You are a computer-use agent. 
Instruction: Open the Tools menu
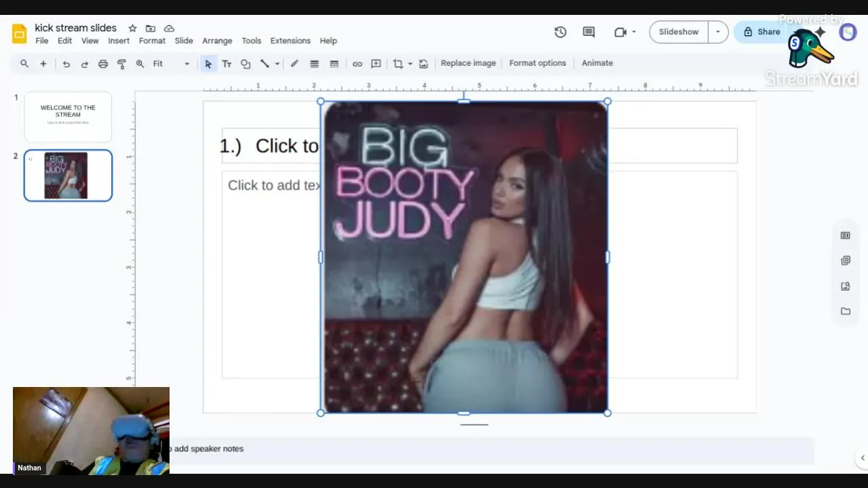(251, 41)
